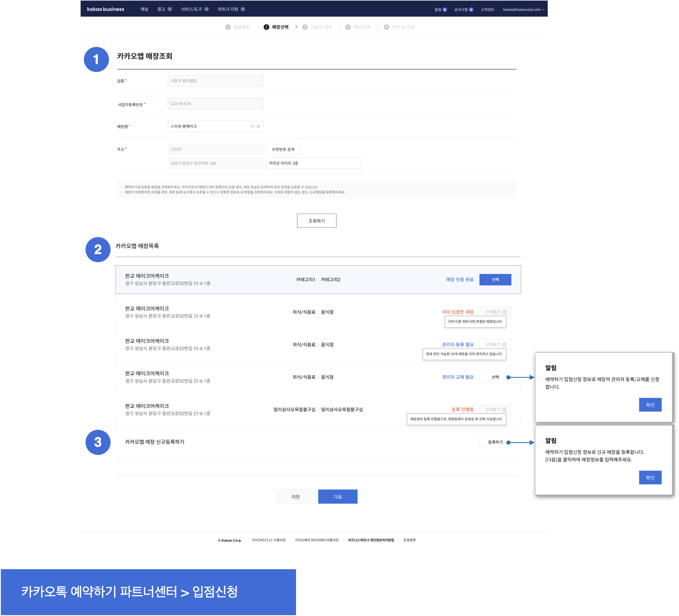Click the blue 다음 button
This screenshot has width=679, height=616.
337,496
